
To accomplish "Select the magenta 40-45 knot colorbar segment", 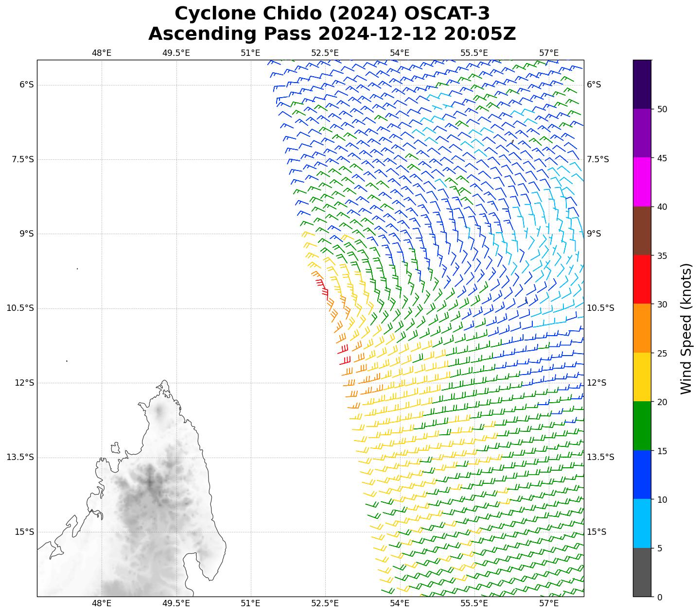I will click(x=642, y=182).
